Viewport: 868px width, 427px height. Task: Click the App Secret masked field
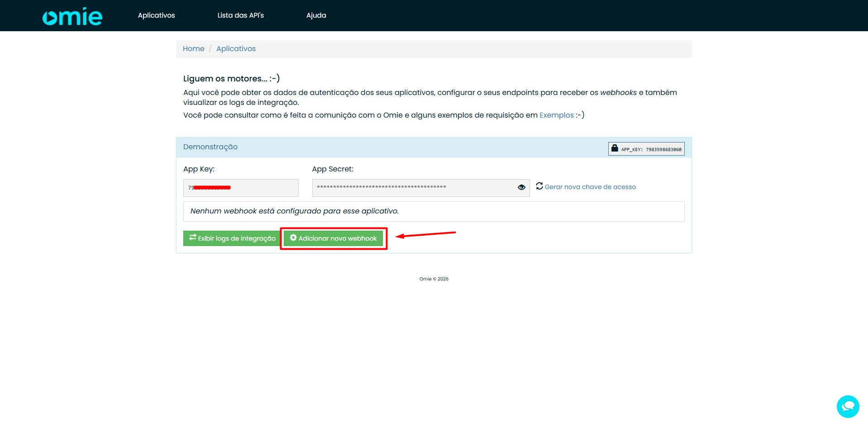point(420,188)
